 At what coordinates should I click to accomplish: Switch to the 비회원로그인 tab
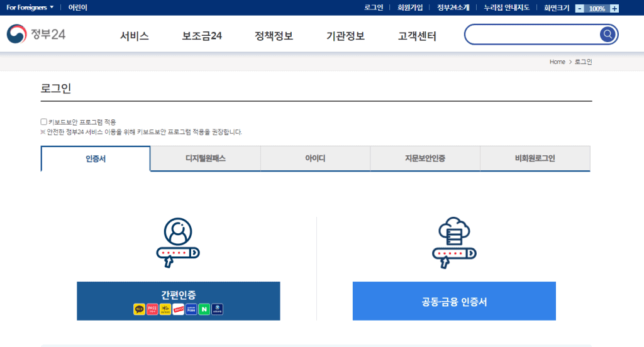point(535,158)
